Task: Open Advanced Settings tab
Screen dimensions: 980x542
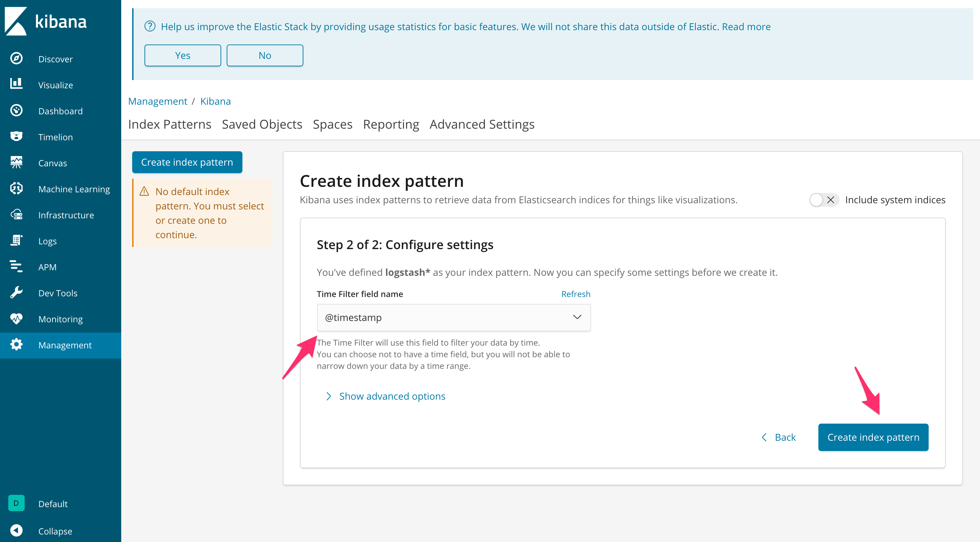Action: 482,124
